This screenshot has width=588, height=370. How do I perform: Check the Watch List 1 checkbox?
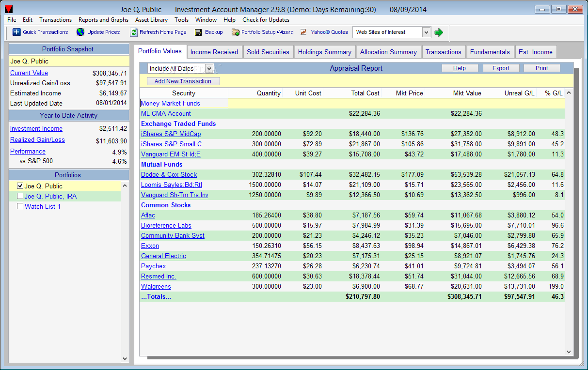click(20, 206)
